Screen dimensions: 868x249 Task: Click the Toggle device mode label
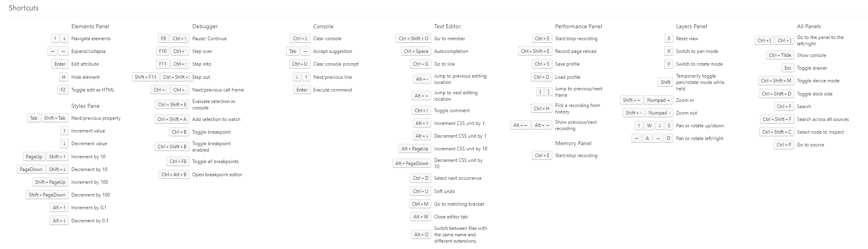pos(818,81)
